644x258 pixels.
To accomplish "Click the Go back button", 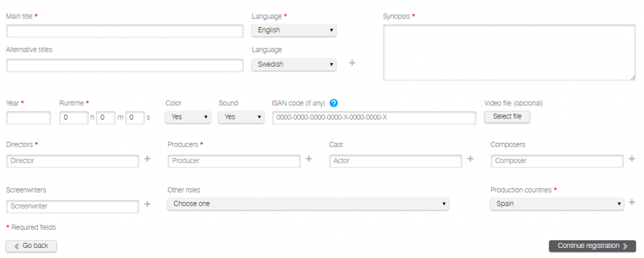I will [x=31, y=246].
